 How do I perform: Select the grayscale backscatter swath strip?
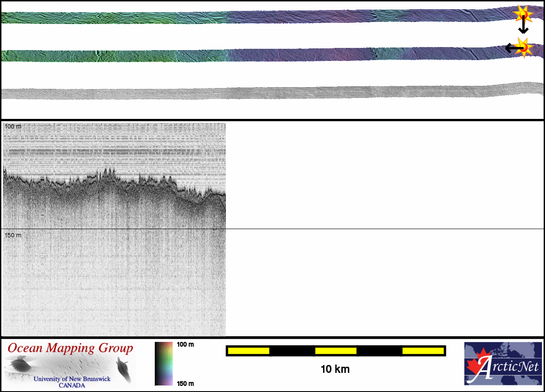pos(262,92)
